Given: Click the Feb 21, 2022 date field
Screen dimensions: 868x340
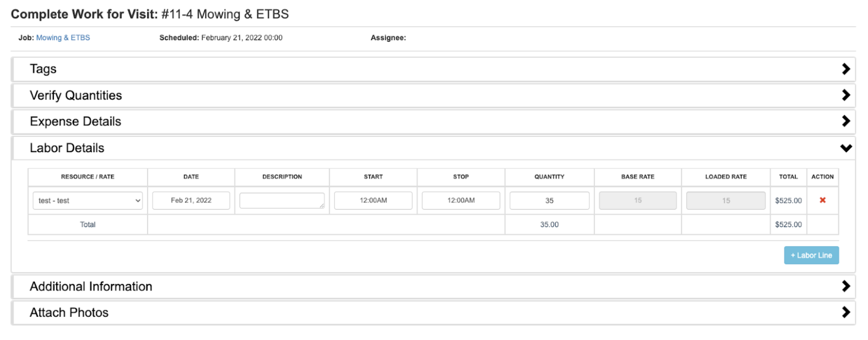Looking at the screenshot, I should (x=191, y=200).
